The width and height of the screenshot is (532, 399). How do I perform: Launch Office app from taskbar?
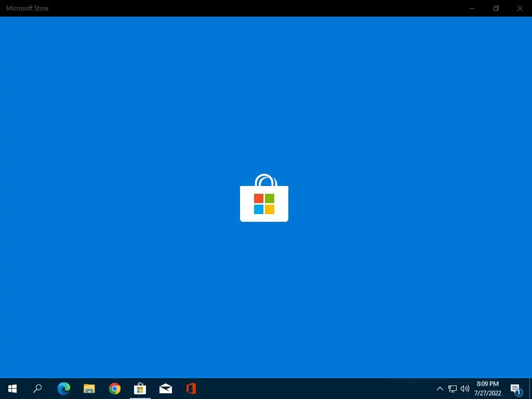pos(191,389)
